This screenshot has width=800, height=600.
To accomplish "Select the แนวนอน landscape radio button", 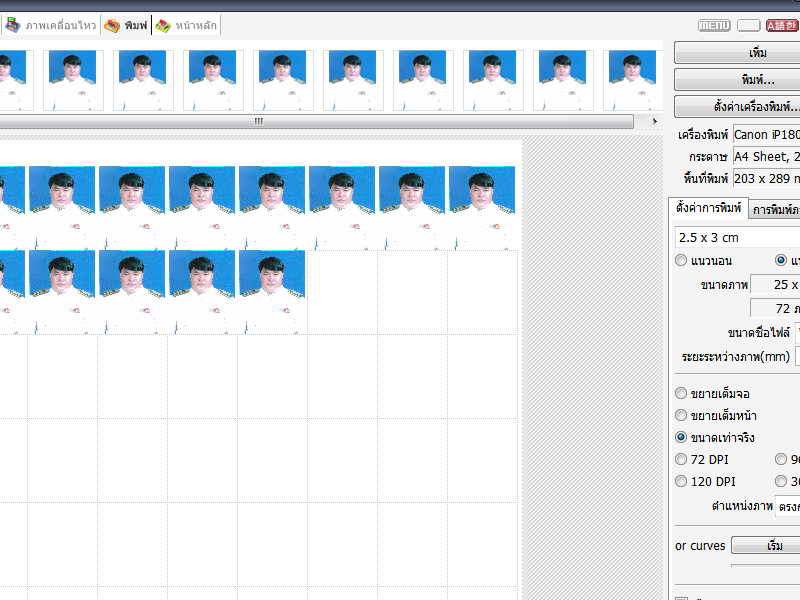I will [681, 261].
